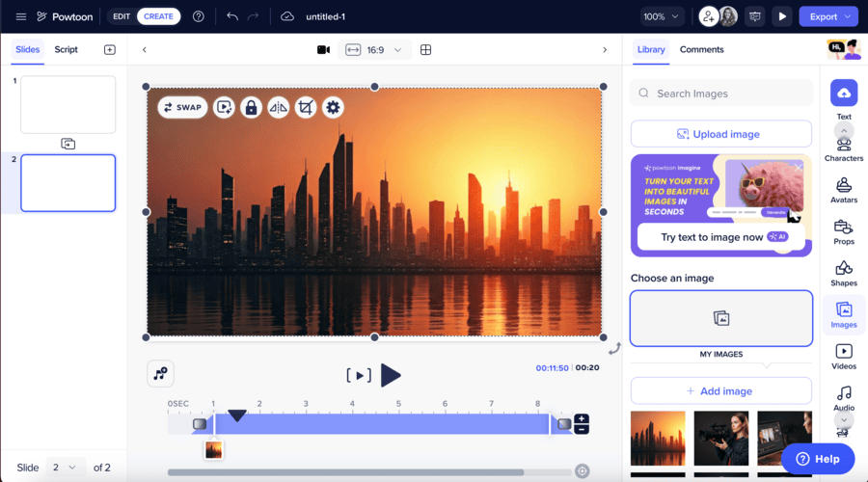Open the 100% zoom dropdown
The image size is (868, 482).
(663, 16)
